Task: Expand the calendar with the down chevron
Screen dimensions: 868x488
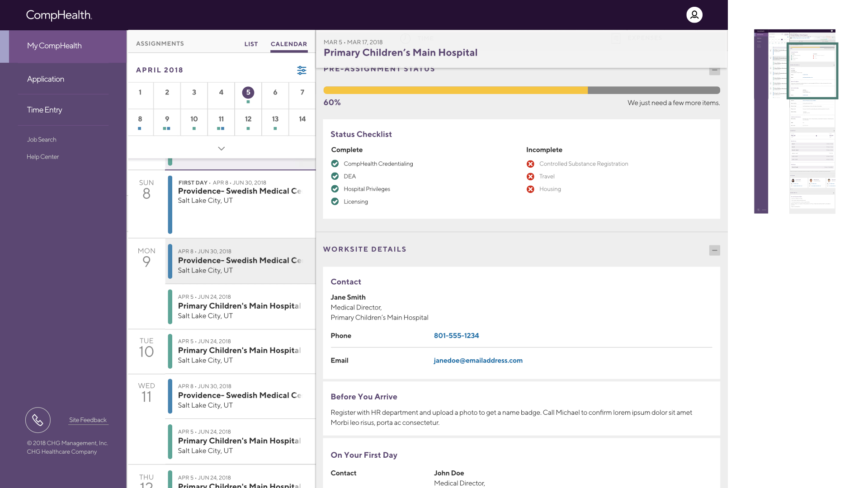Action: click(222, 148)
